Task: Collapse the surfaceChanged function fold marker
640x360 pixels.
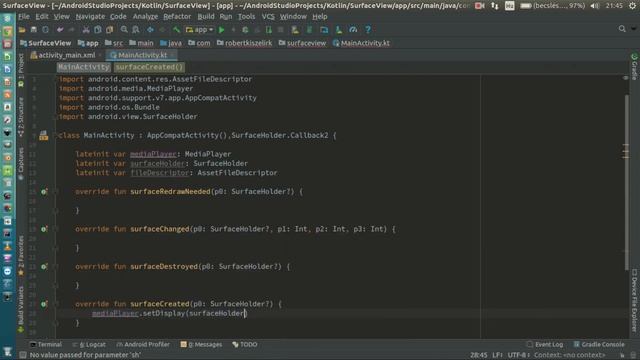Action: (x=56, y=229)
